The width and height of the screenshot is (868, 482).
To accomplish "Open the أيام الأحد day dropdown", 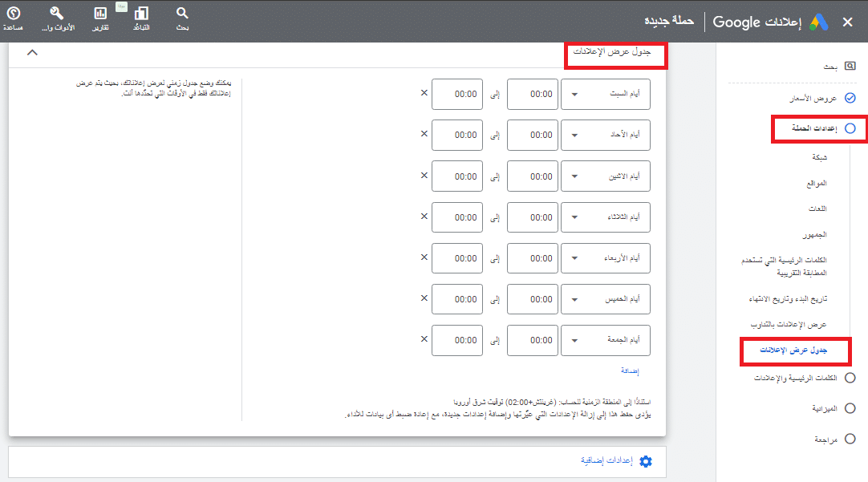I will coord(606,135).
